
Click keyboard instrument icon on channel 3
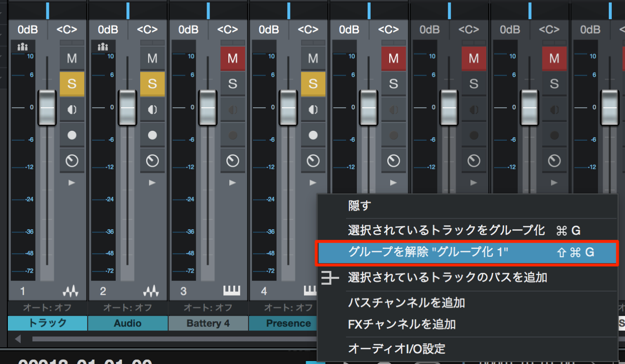(231, 291)
